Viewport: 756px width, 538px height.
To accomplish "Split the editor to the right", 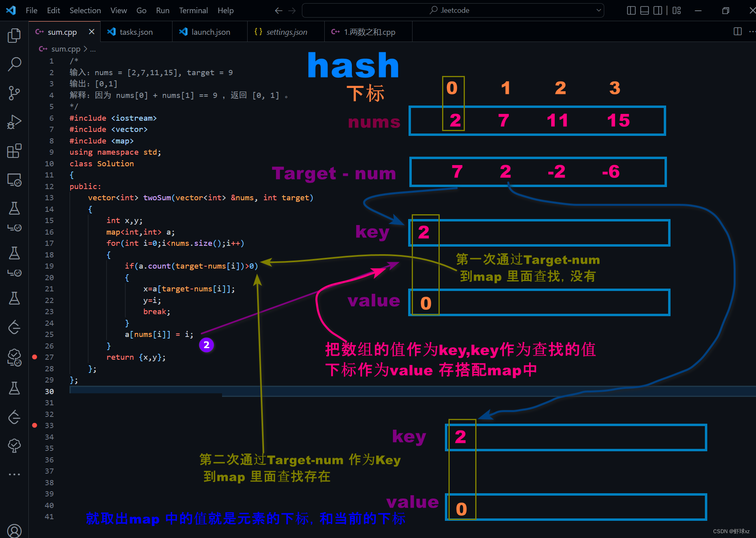I will pos(738,32).
